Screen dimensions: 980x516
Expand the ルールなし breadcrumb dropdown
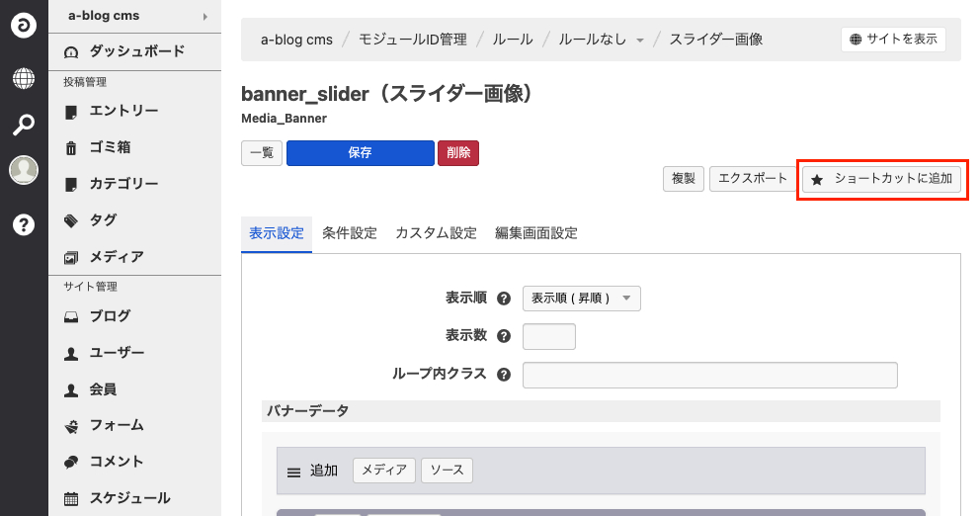(640, 41)
